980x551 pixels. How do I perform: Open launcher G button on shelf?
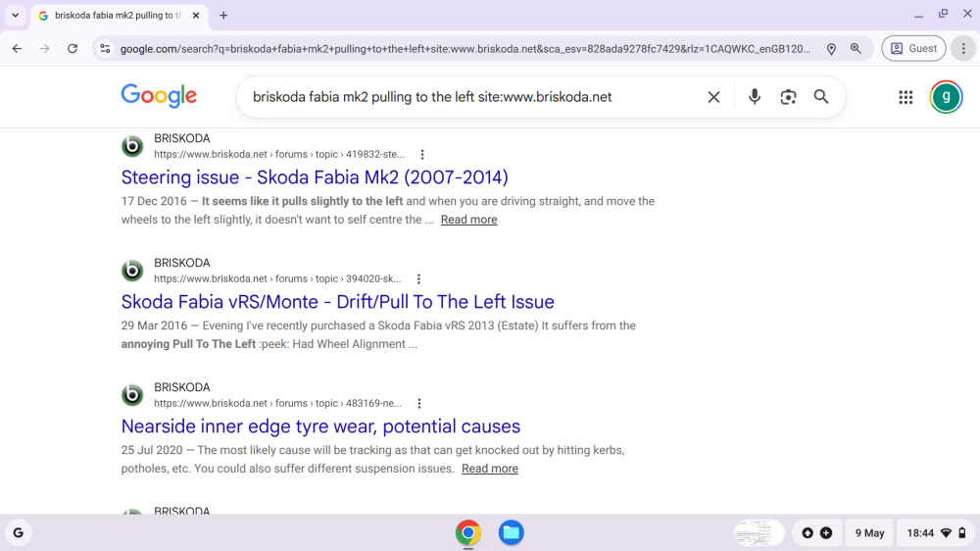pyautogui.click(x=18, y=533)
